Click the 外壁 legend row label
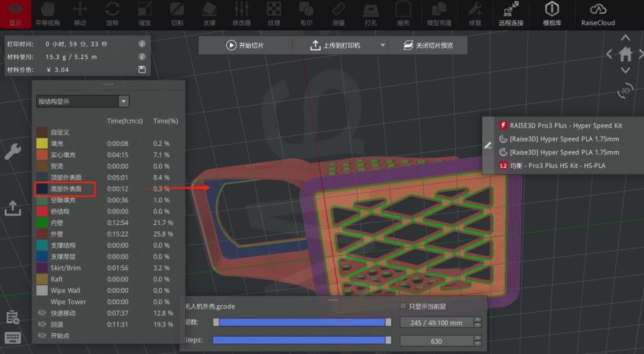Viewport: 644px width, 354px height. [57, 234]
